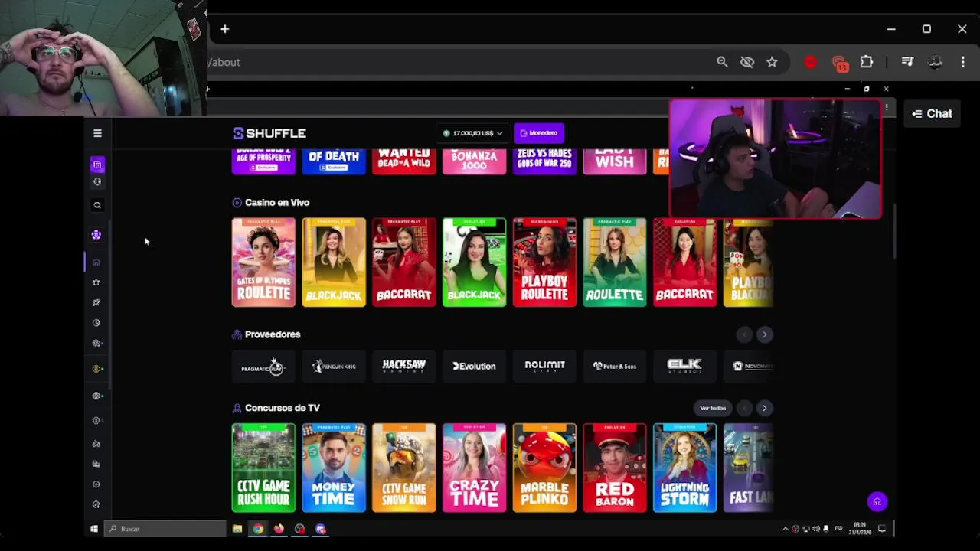Select the ELK Studios provider
The width and height of the screenshot is (980, 551).
pyautogui.click(x=684, y=367)
